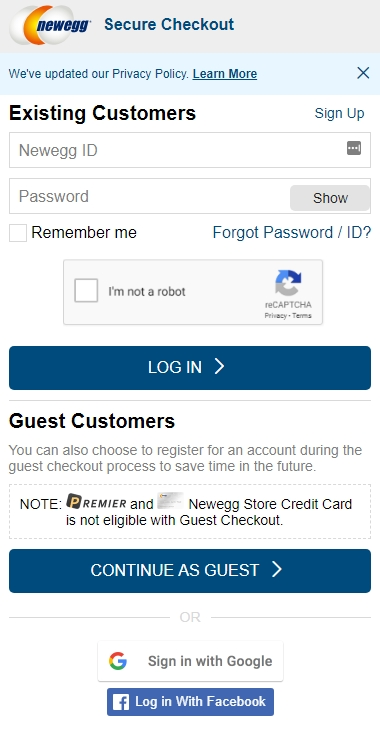Screen dimensions: 380x731
Task: Check the I'm not a robot box
Action: (86, 290)
